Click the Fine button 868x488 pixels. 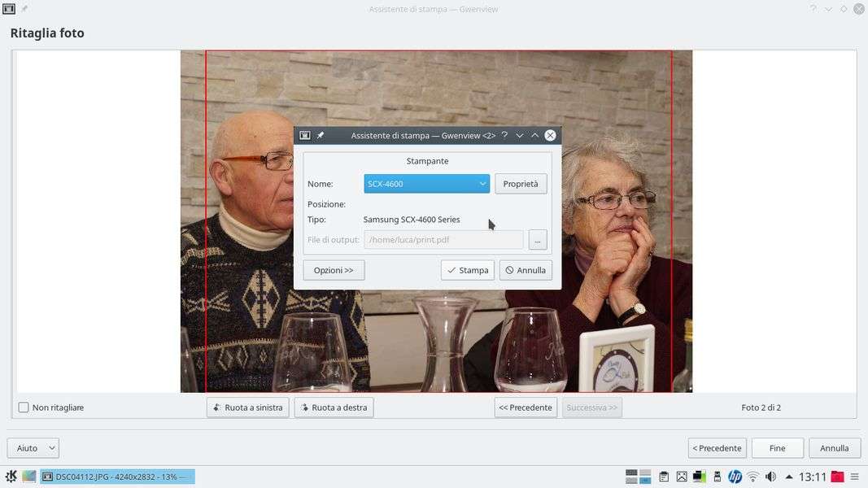point(777,448)
